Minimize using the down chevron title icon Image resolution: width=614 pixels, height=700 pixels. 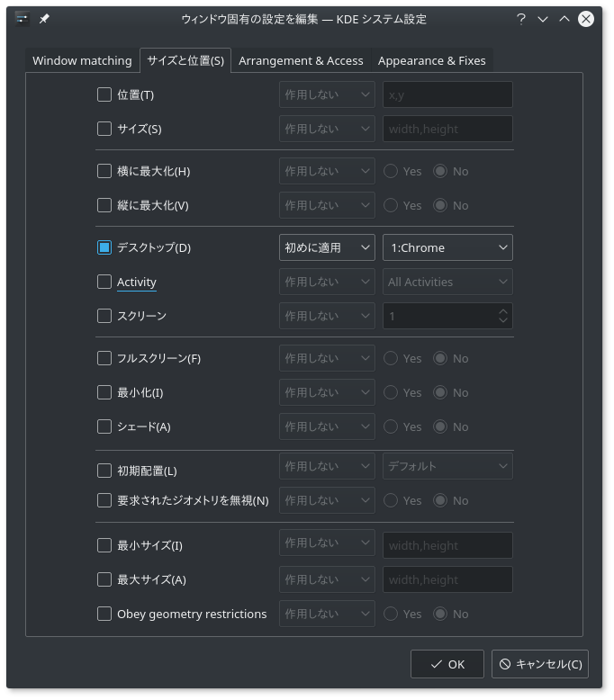tap(543, 19)
